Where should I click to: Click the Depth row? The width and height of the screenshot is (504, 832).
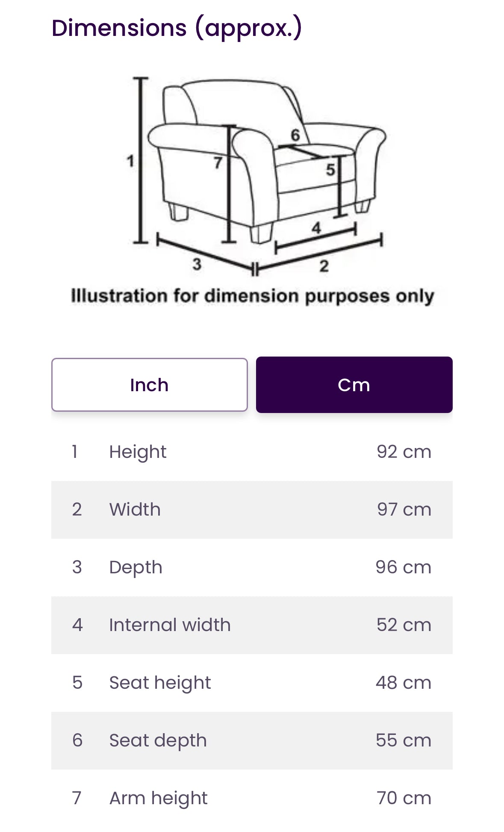[x=252, y=567]
